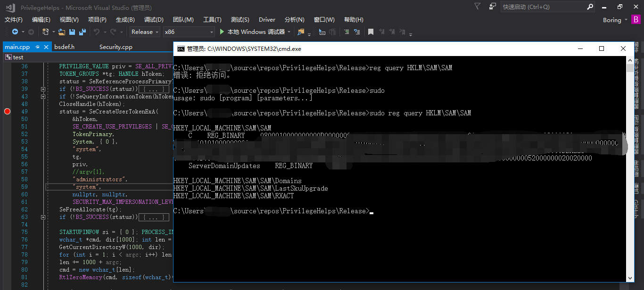Screen dimensions: 644x290
Task: Expand the collapsed block at line 43
Action: (43, 97)
